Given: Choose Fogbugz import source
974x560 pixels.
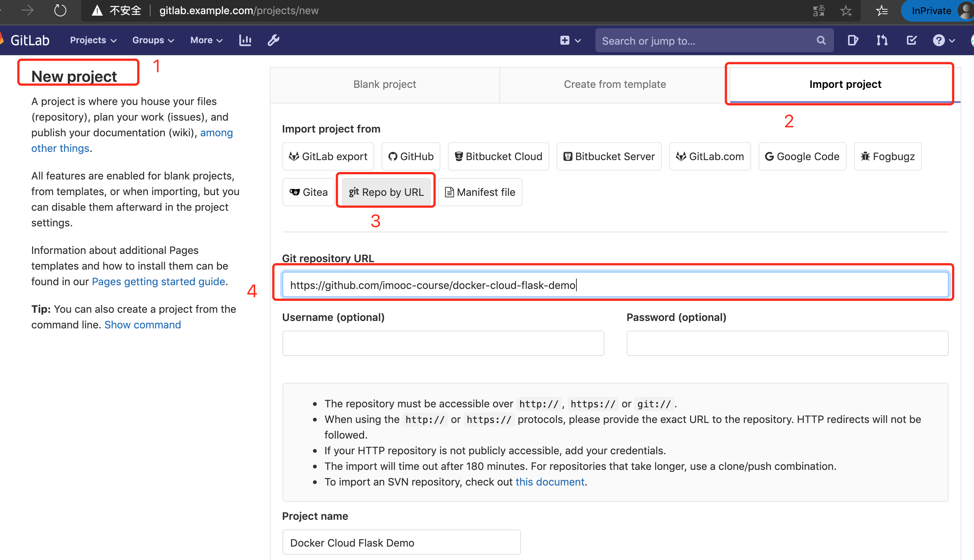Looking at the screenshot, I should tap(888, 156).
